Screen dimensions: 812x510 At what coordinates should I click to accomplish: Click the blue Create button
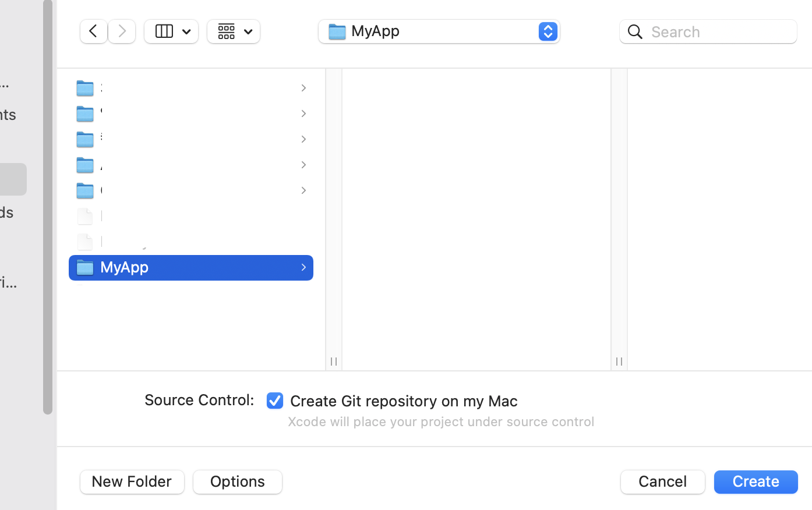point(756,482)
